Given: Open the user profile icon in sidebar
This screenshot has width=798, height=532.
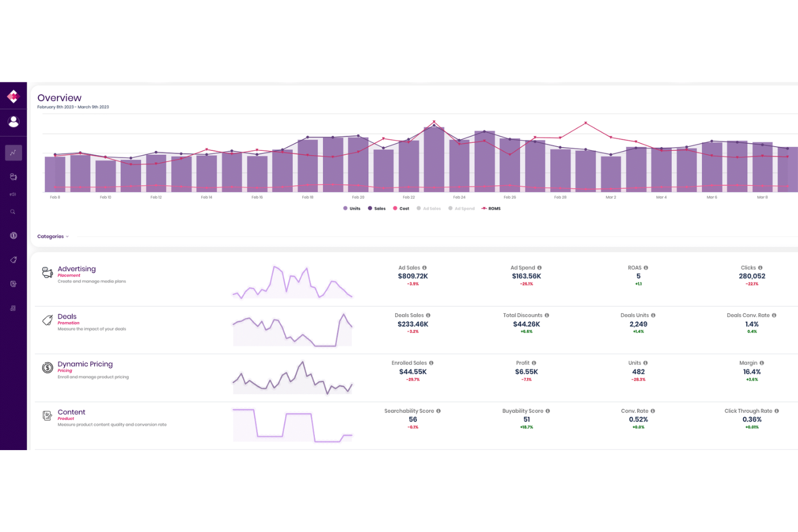Looking at the screenshot, I should 13,122.
